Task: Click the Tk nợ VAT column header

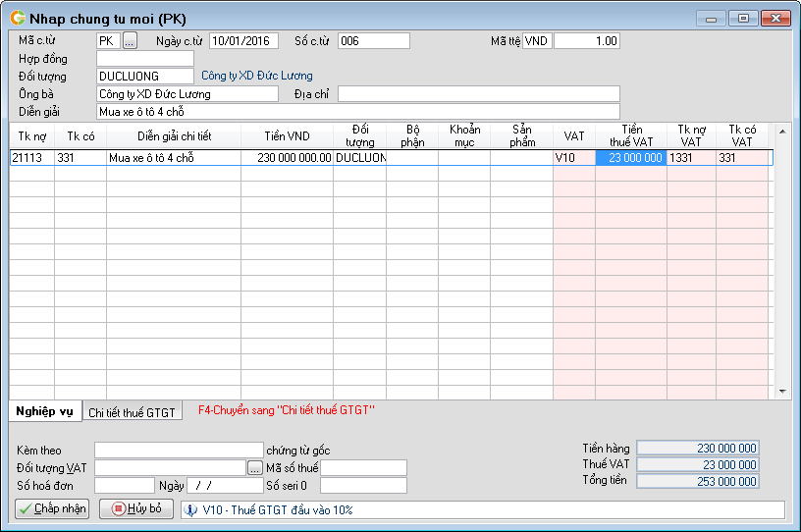Action: point(692,135)
